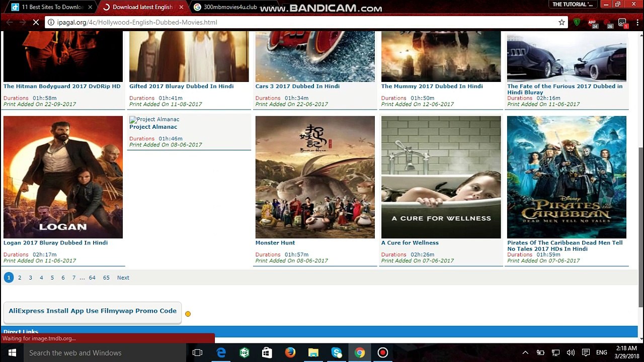Viewport: 644px width, 362px height.
Task: Show hidden system tray icons
Action: [525, 352]
